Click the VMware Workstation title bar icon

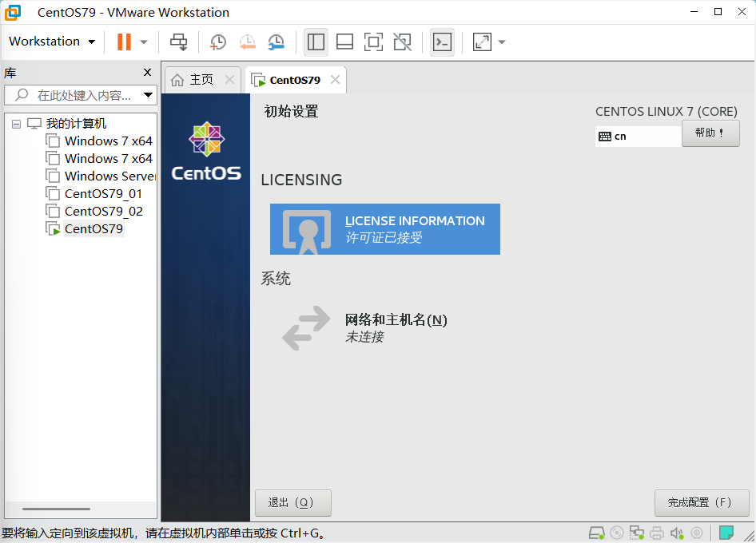(x=13, y=13)
